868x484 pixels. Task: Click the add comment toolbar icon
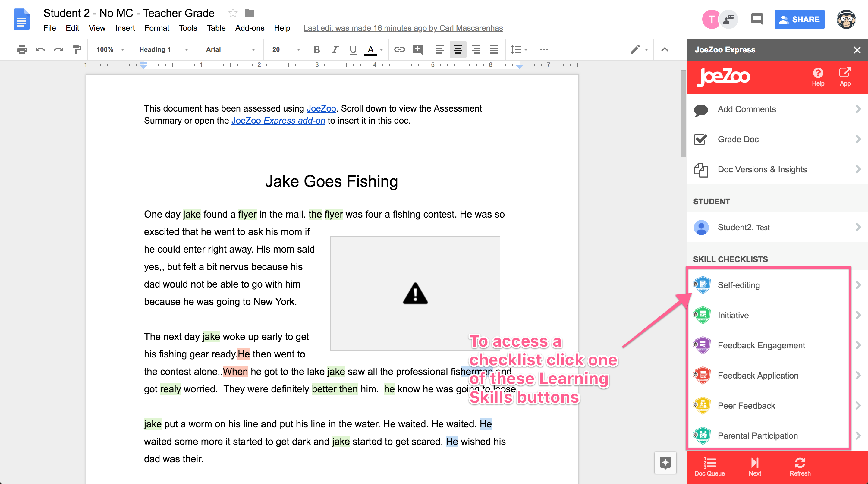[x=417, y=49]
